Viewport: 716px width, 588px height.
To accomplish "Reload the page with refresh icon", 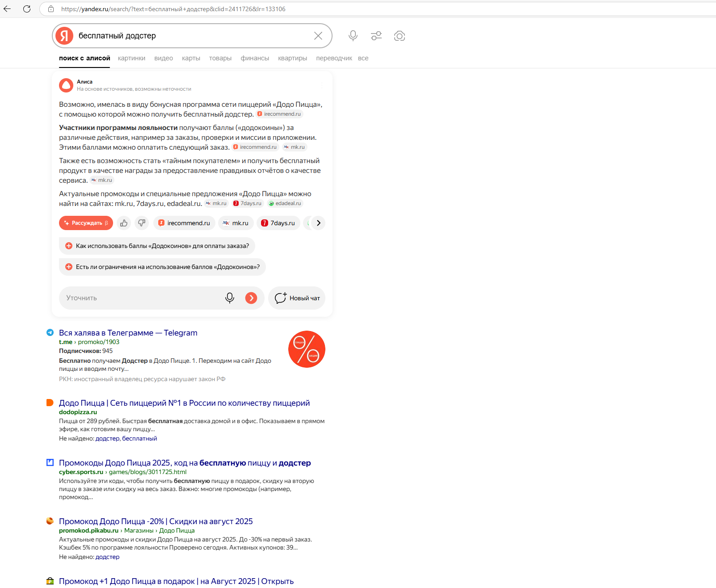I will pyautogui.click(x=27, y=9).
